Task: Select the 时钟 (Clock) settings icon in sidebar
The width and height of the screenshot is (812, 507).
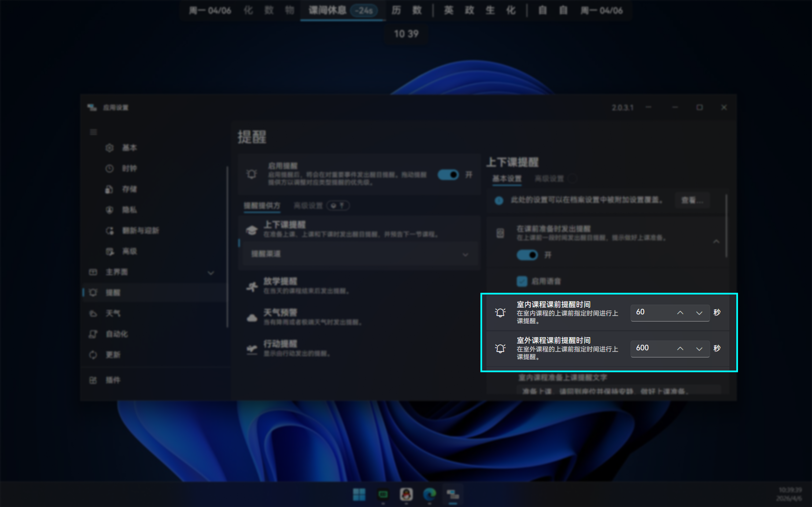Action: click(110, 169)
